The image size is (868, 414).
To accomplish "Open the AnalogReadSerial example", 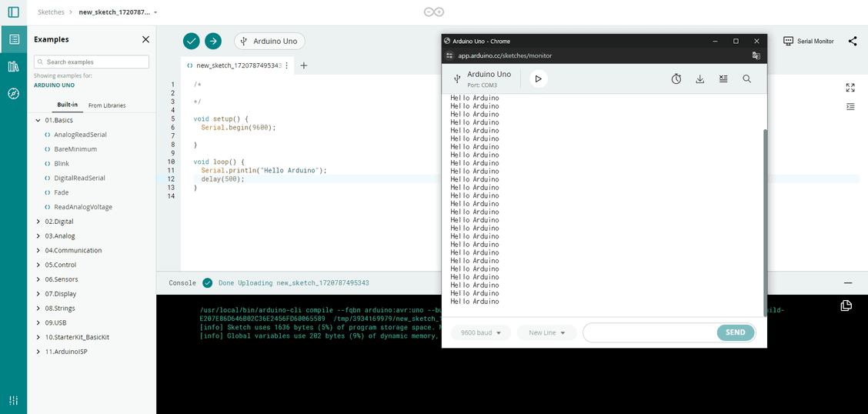I will pos(80,135).
